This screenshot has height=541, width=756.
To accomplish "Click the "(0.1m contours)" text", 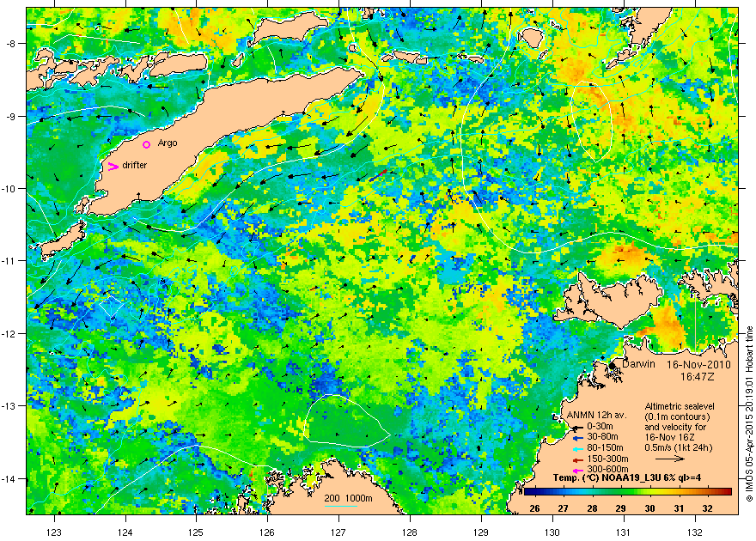I will tap(677, 416).
